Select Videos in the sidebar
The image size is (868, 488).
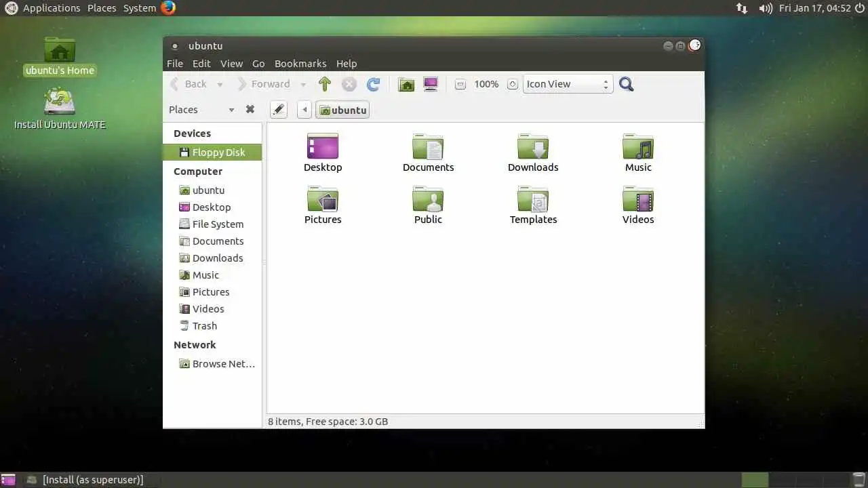click(x=212, y=309)
